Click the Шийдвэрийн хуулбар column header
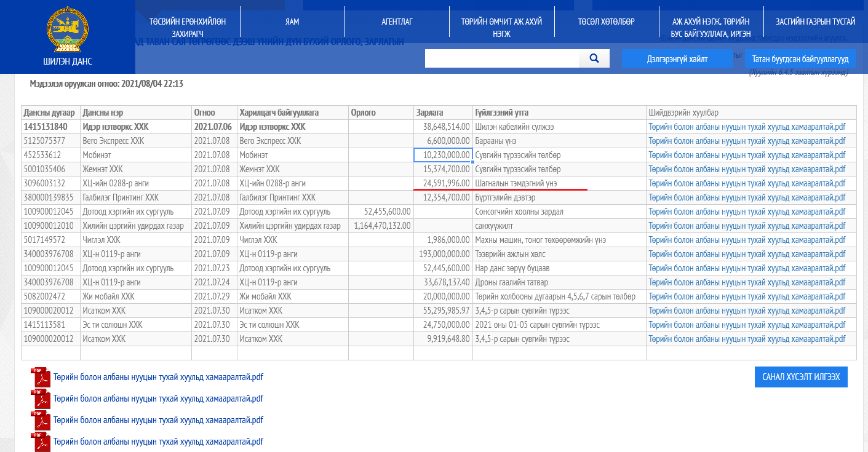Image resolution: width=868 pixels, height=452 pixels. (x=751, y=113)
